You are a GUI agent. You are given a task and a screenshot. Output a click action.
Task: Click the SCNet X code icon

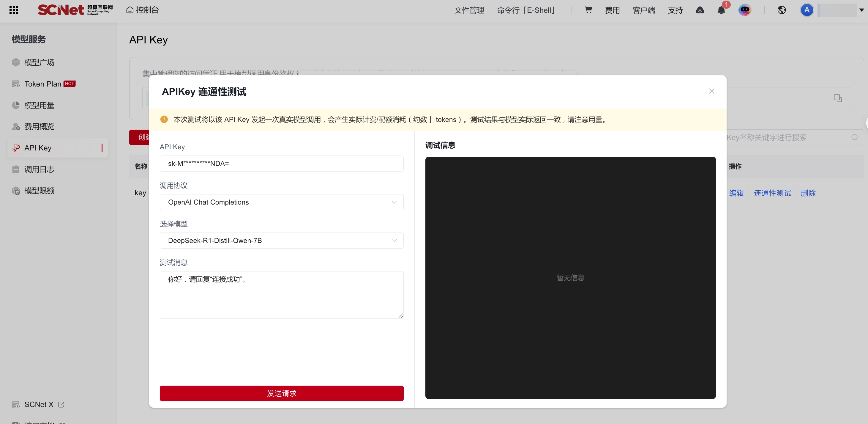(x=16, y=404)
